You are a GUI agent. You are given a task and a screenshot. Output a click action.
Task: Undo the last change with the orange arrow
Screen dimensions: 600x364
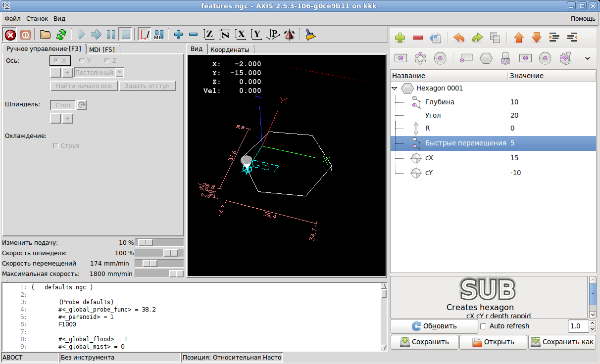(x=459, y=38)
